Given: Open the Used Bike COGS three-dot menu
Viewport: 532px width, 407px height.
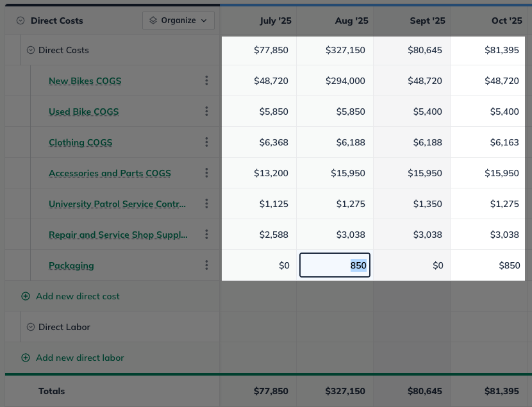Looking at the screenshot, I should [x=206, y=111].
